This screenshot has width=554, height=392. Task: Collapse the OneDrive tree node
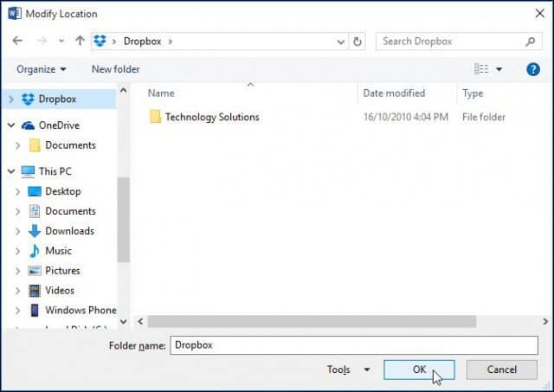[x=11, y=125]
